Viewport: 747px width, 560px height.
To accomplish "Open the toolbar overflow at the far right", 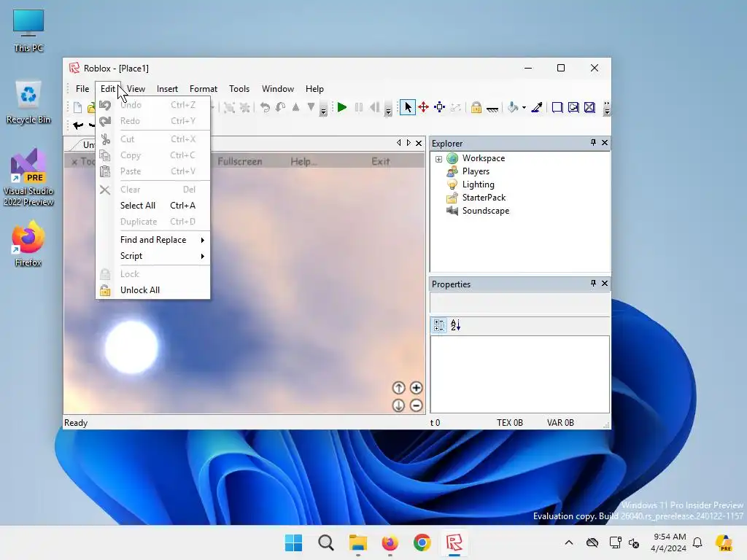I will [606, 109].
